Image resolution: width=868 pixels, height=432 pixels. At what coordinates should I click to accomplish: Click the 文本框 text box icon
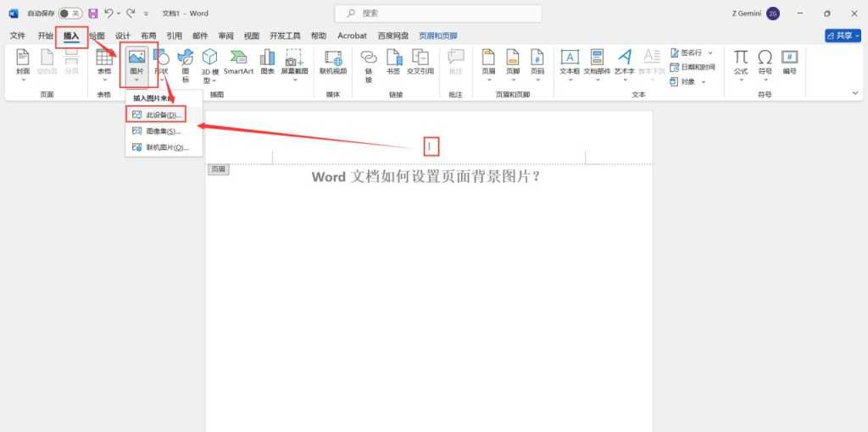click(x=570, y=64)
